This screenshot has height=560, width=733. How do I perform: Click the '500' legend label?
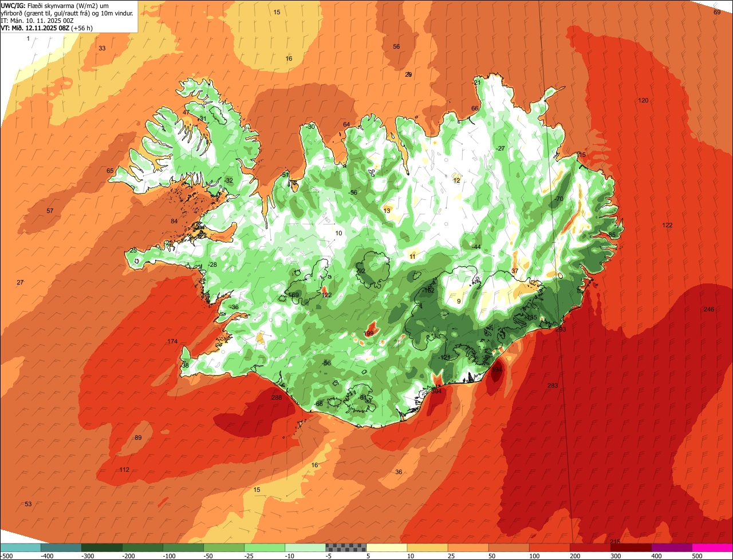tap(697, 555)
